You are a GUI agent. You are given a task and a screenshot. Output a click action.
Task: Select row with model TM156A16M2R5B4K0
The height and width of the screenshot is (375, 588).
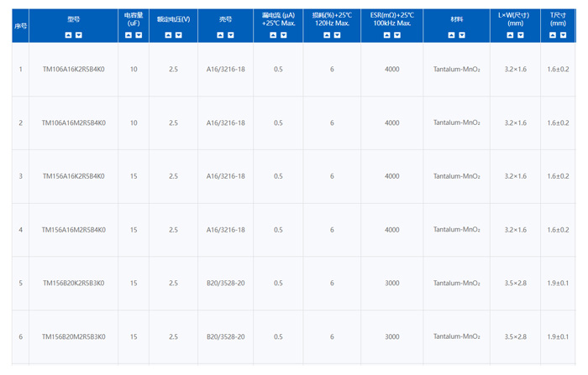[73, 230]
